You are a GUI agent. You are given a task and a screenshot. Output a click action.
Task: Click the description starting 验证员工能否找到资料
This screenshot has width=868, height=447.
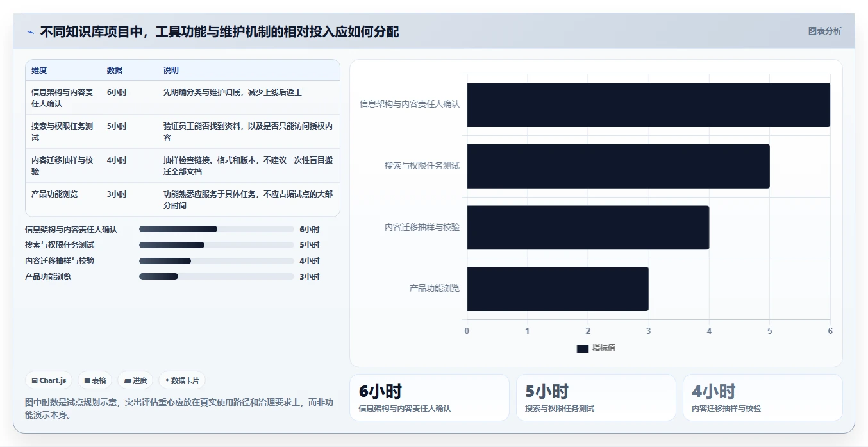tap(248, 131)
